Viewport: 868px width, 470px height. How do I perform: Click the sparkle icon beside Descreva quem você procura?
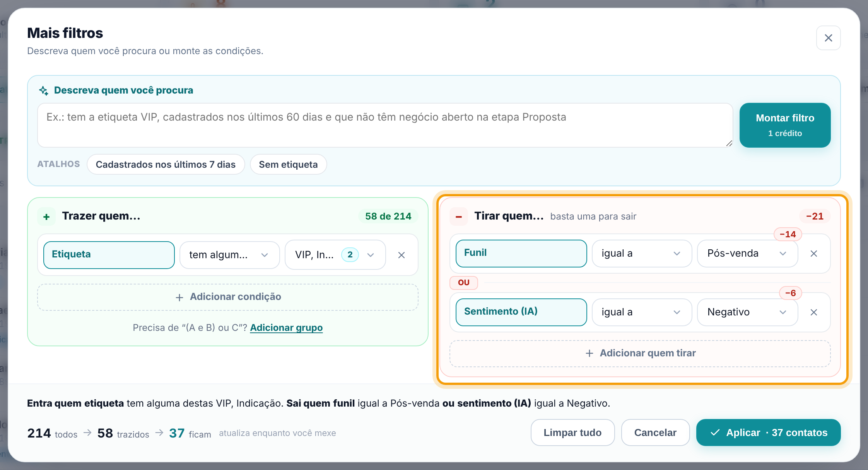click(44, 90)
